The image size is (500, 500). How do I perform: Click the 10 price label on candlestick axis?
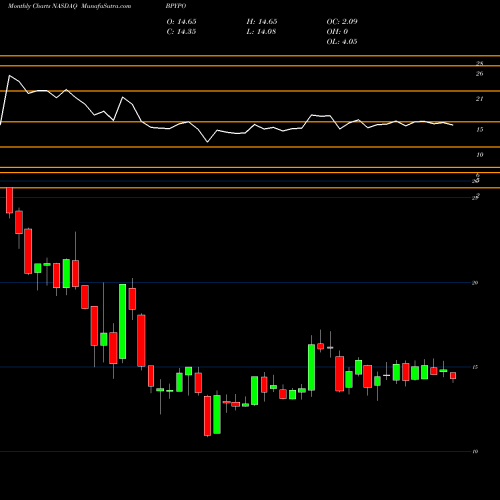(475, 451)
